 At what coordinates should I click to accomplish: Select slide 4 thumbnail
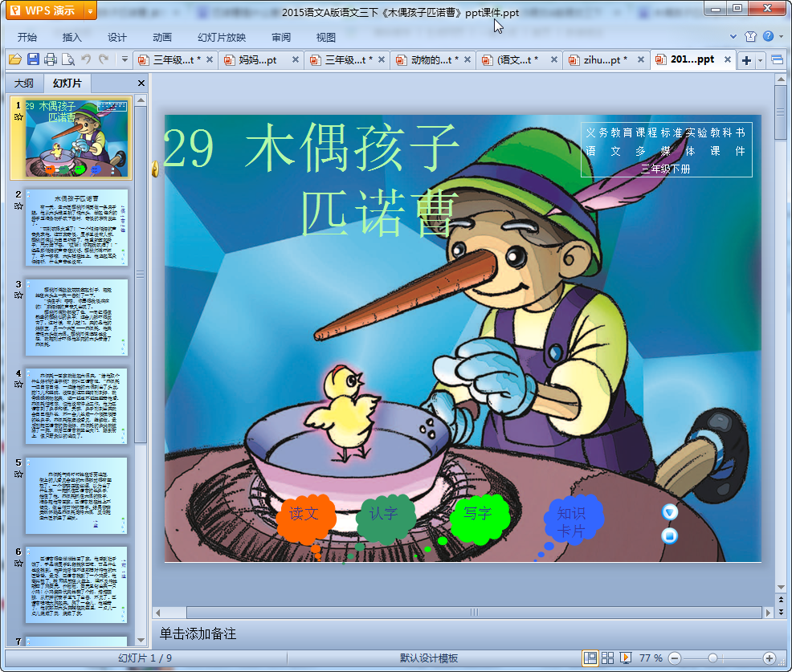[76, 406]
